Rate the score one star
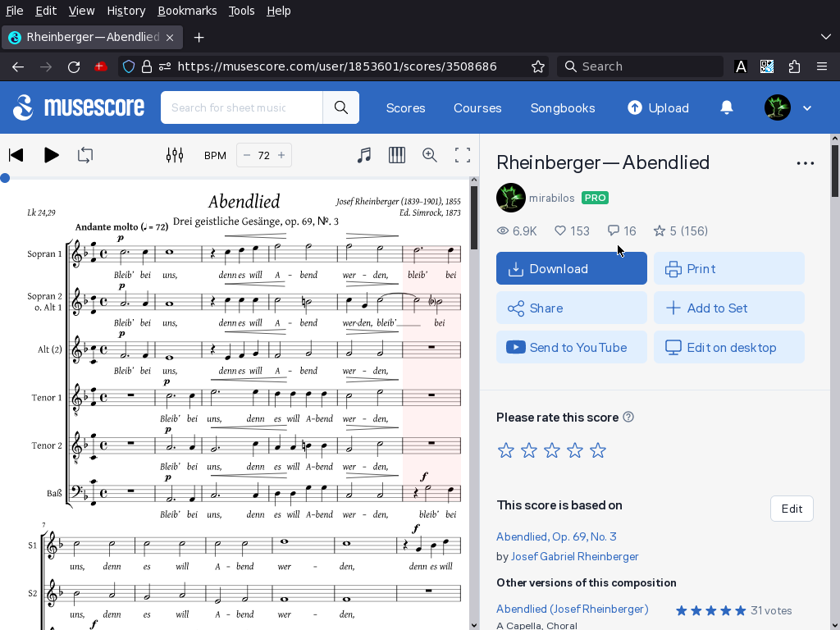The width and height of the screenshot is (840, 630). (x=505, y=450)
